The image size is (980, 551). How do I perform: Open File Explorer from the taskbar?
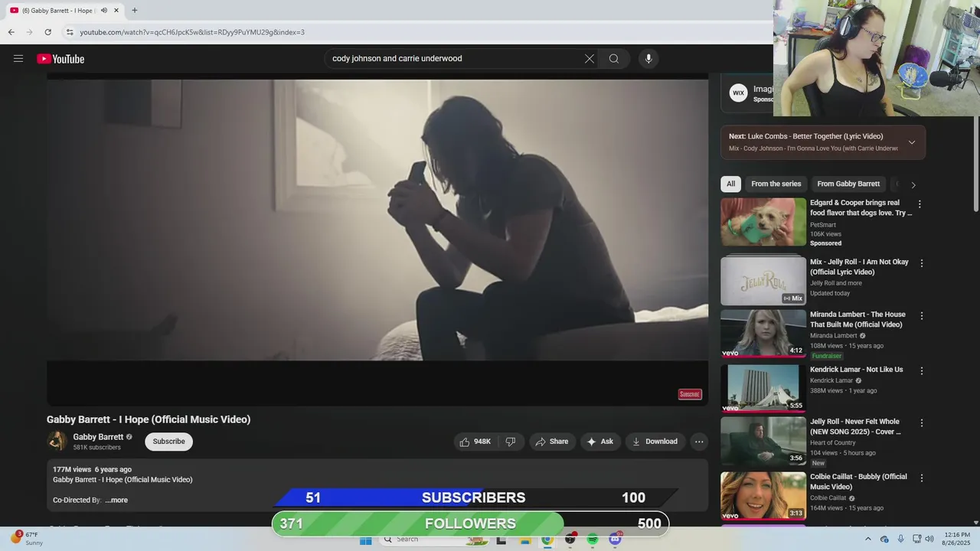pos(525,540)
